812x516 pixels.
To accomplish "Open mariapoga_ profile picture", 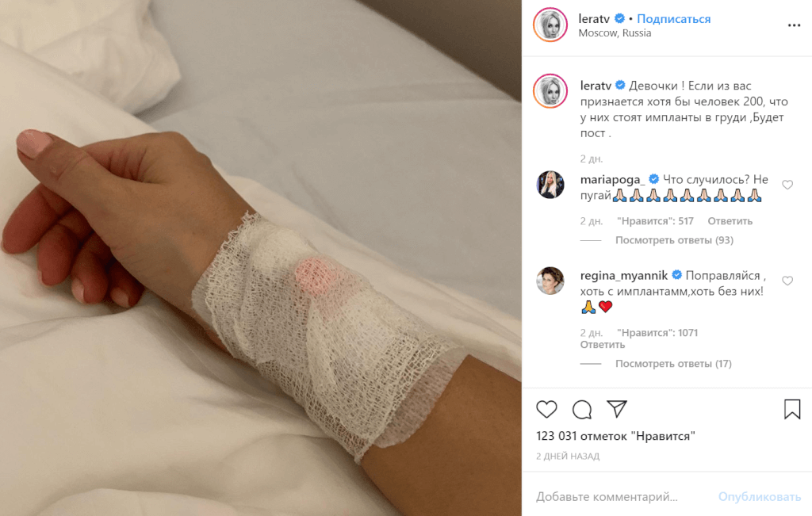I will (550, 185).
